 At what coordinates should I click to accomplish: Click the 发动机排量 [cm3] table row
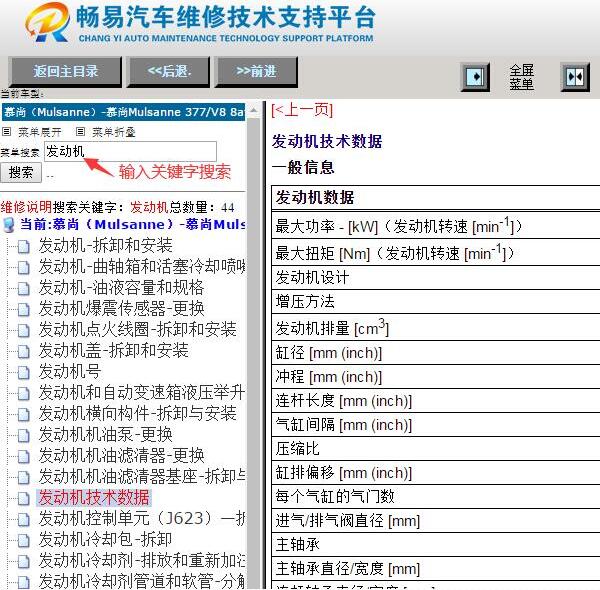[435, 328]
